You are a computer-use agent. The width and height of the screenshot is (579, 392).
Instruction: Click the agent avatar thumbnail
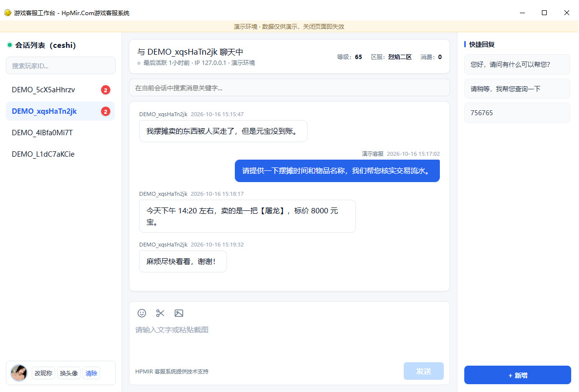[x=19, y=373]
